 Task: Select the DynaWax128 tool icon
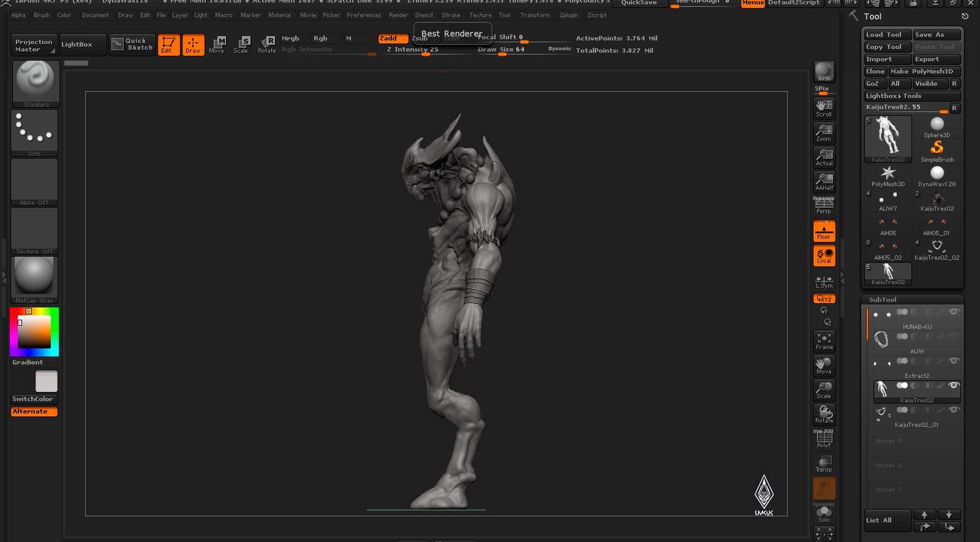pyautogui.click(x=937, y=176)
